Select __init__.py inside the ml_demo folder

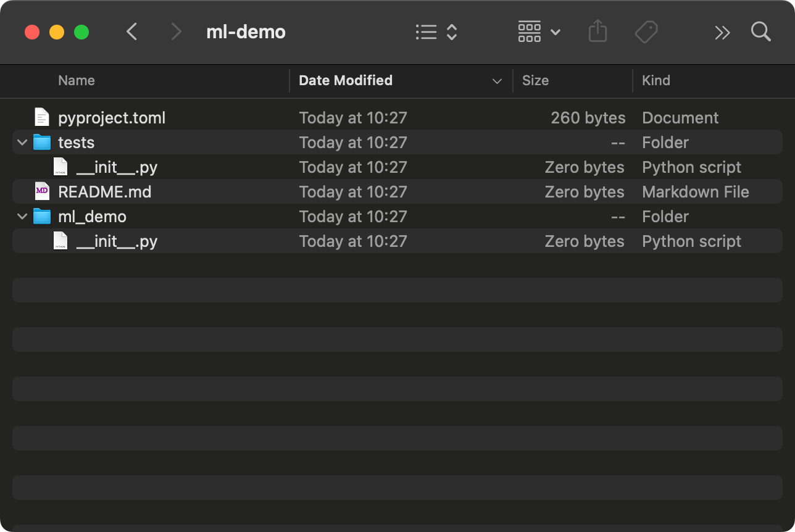coord(117,241)
